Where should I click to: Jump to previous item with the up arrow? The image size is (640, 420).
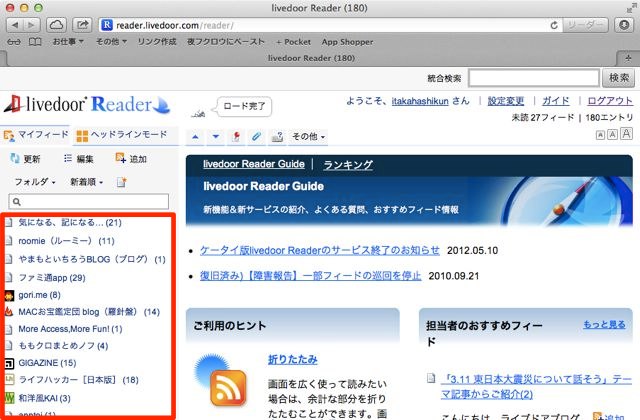(195, 137)
